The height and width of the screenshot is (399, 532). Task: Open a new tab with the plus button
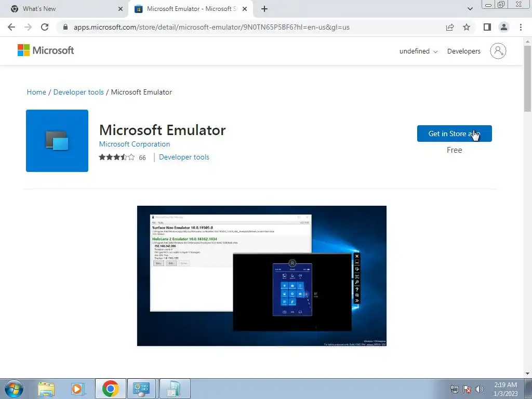click(264, 9)
